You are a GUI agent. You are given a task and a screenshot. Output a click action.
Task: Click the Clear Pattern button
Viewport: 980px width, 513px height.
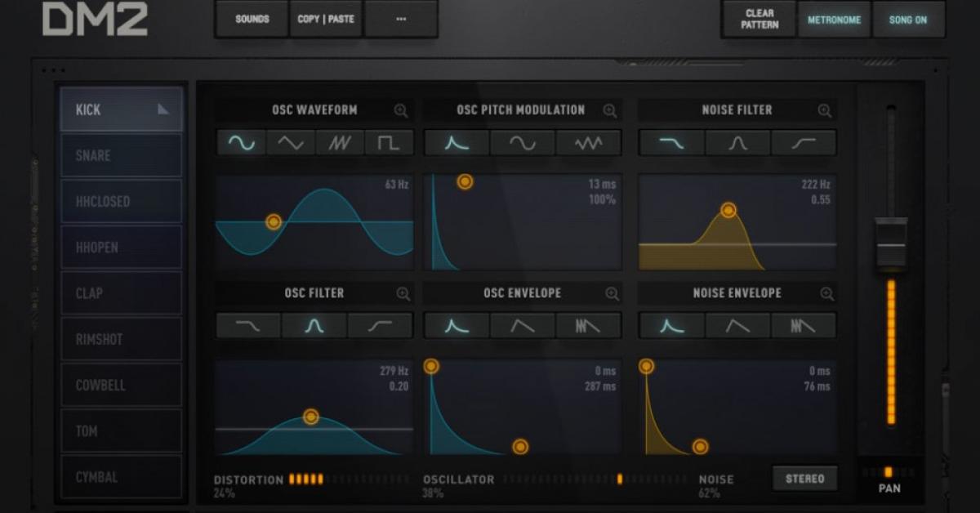click(758, 18)
